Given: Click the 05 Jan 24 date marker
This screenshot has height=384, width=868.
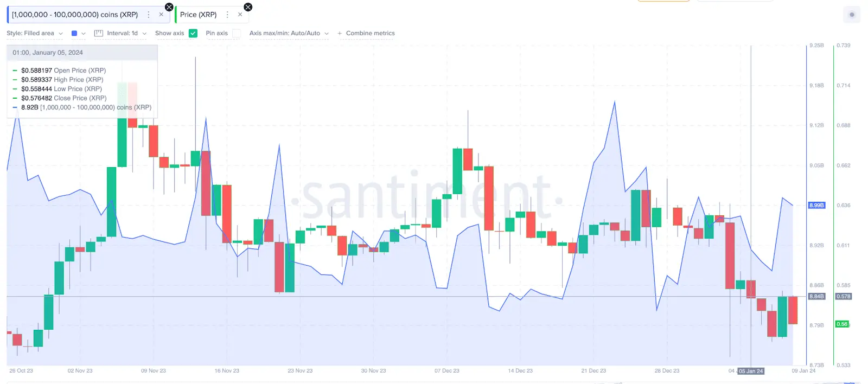Looking at the screenshot, I should click(751, 371).
